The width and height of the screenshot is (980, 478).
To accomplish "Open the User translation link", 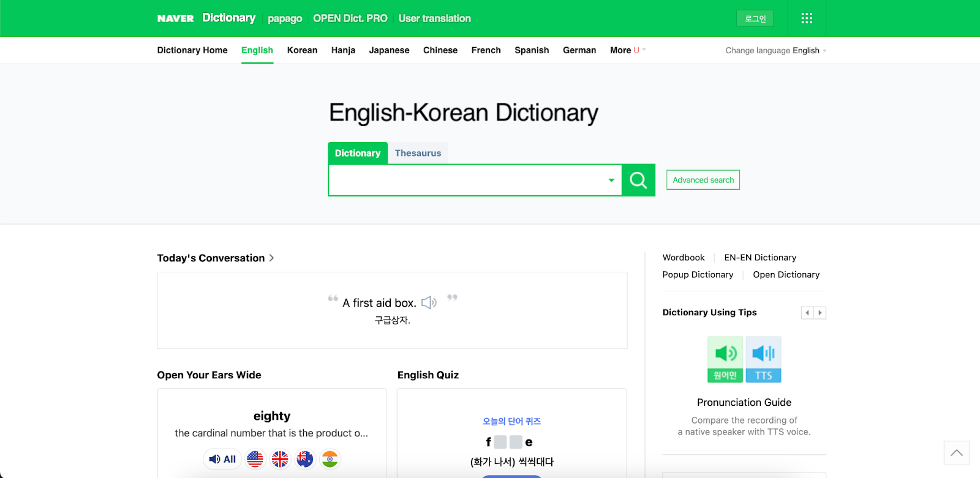I will tap(435, 18).
